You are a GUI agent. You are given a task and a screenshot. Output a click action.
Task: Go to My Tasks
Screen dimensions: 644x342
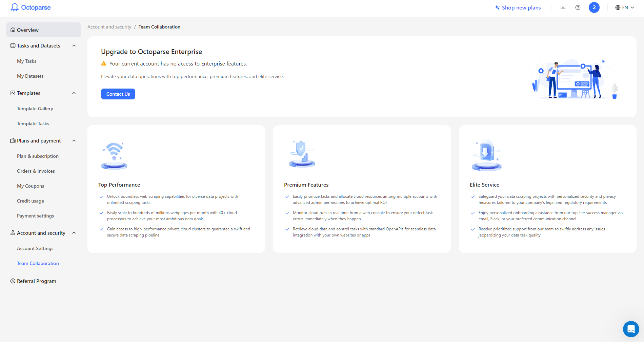(27, 61)
